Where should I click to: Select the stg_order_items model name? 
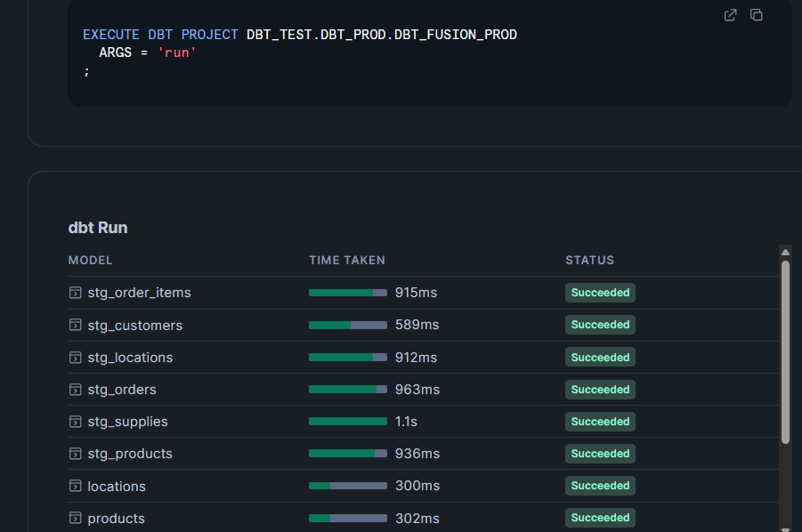139,293
